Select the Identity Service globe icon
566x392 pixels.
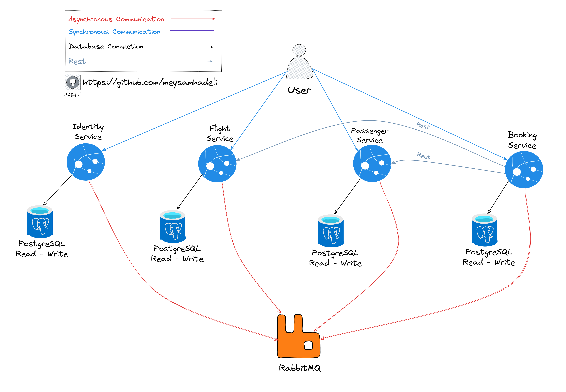tap(86, 162)
